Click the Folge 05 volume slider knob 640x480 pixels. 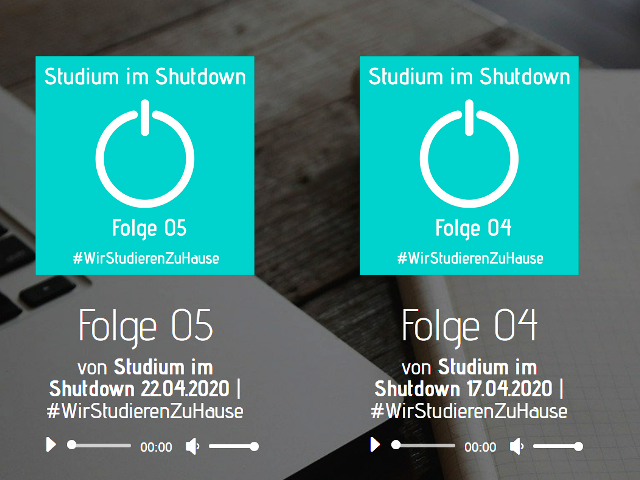point(254,447)
